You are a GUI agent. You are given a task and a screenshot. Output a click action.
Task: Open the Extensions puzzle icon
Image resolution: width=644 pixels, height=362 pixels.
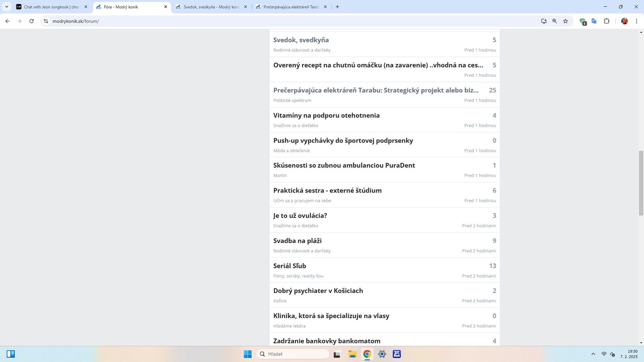pos(607,21)
